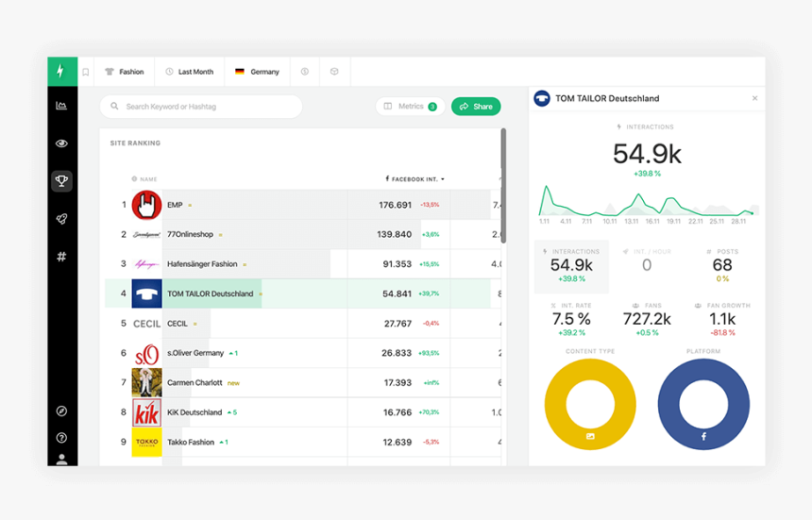
Task: Select the 77Onlineshop ranking row
Action: tap(303, 234)
